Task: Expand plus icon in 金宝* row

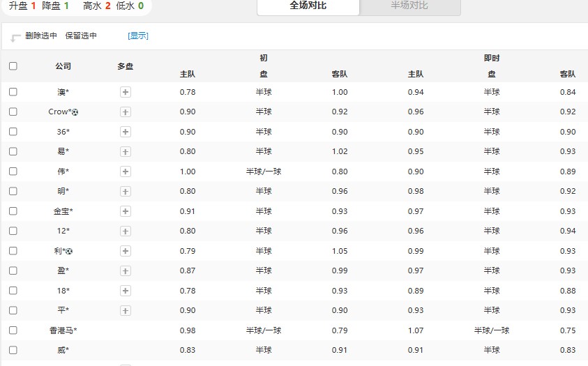Action: (x=126, y=211)
